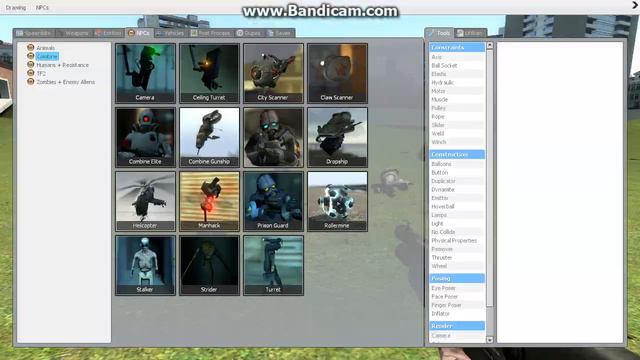Select the Inflator tool

pos(457,313)
